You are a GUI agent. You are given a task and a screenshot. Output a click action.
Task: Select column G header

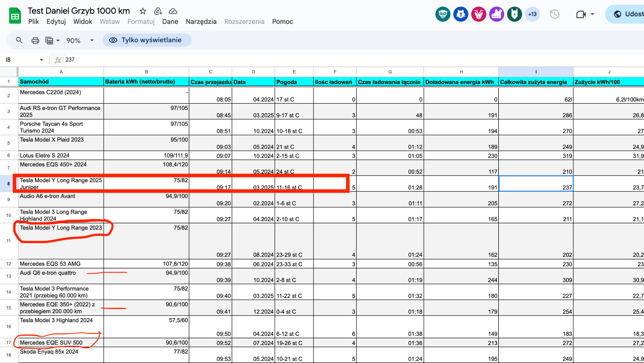(390, 72)
